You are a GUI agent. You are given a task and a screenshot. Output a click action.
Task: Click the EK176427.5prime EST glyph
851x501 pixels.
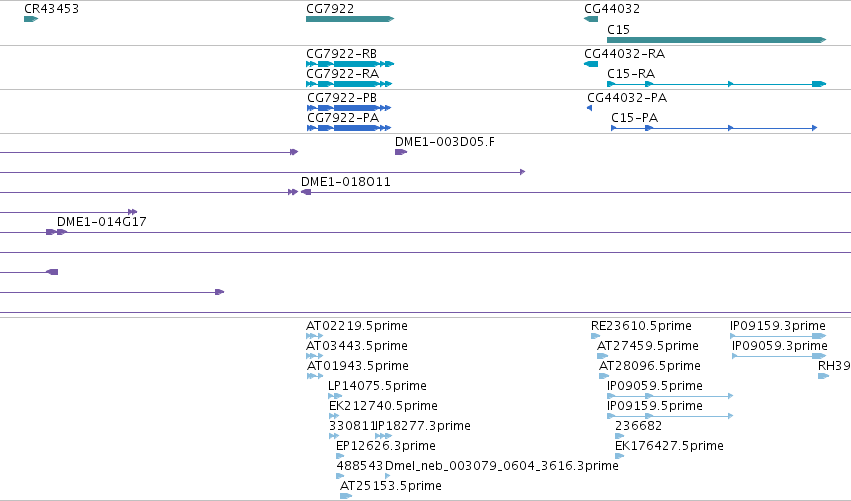(x=619, y=456)
